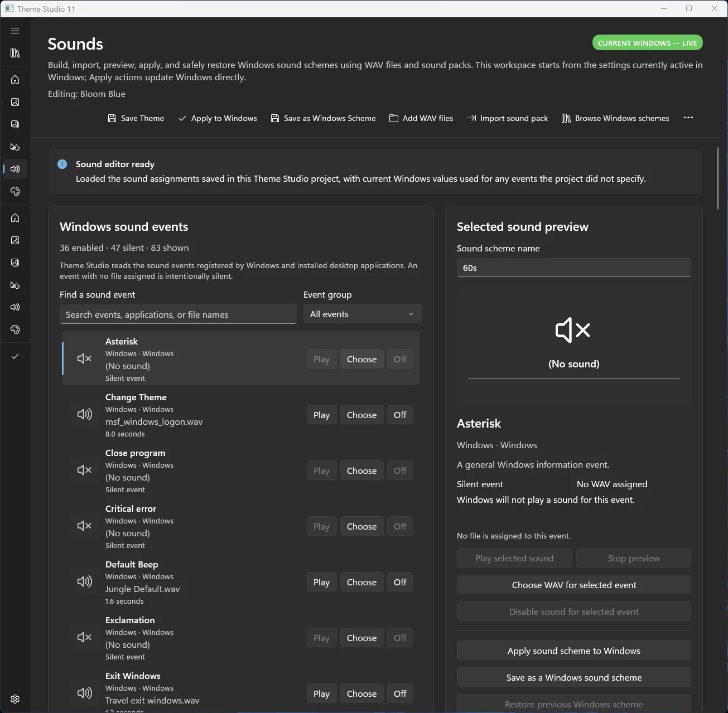Click Choose for the Change Theme event
This screenshot has width=728, height=713.
click(x=361, y=415)
